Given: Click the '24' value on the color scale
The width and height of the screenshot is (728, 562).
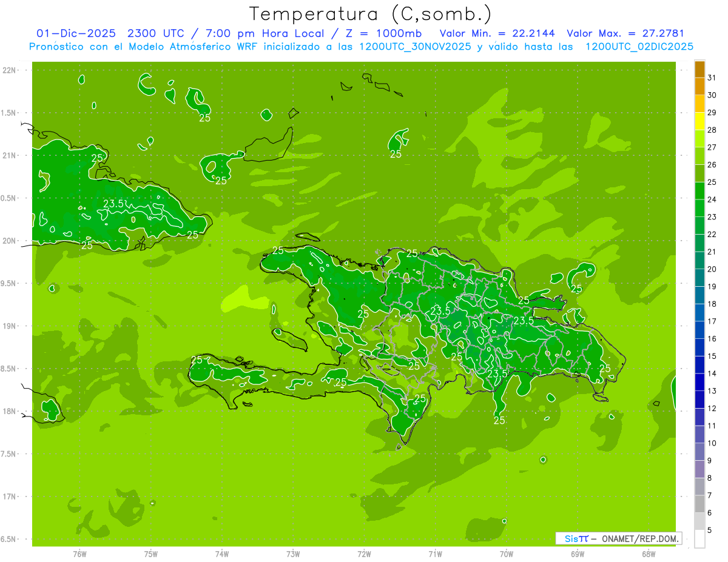Looking at the screenshot, I should [x=712, y=199].
